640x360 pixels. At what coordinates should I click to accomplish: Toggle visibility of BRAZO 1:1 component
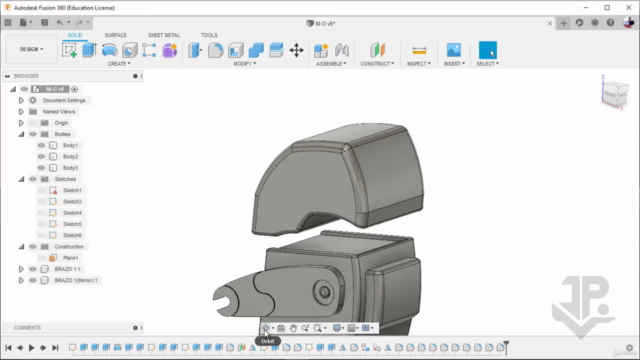(33, 269)
